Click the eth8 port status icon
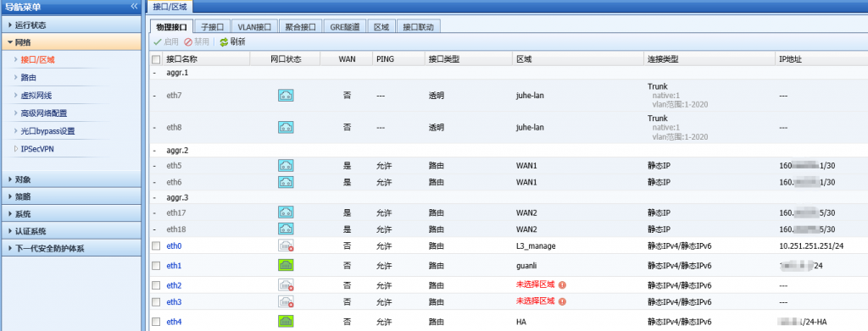The width and height of the screenshot is (868, 331). 286,127
